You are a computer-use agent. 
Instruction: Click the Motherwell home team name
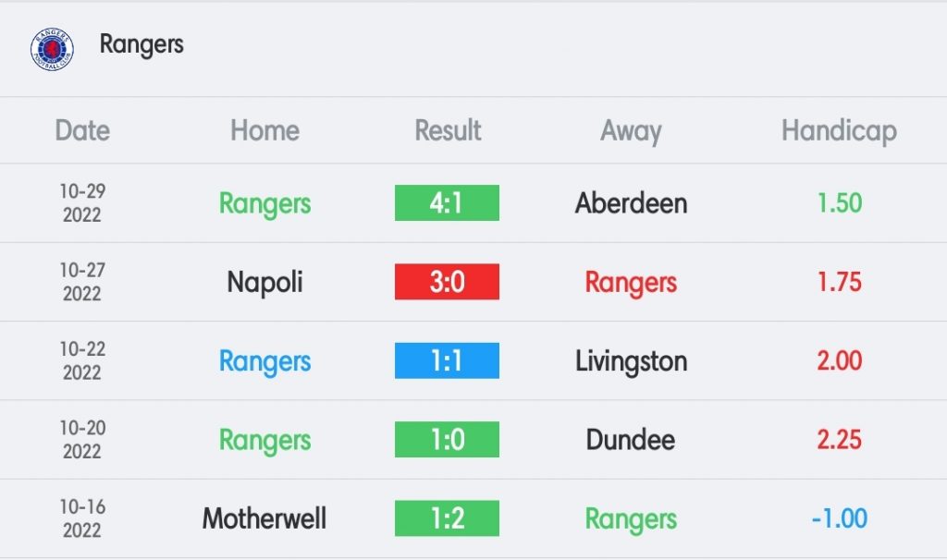(264, 519)
